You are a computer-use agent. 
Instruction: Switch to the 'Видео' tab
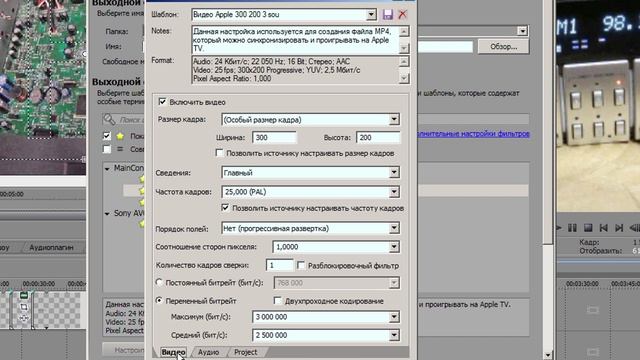[x=173, y=352]
